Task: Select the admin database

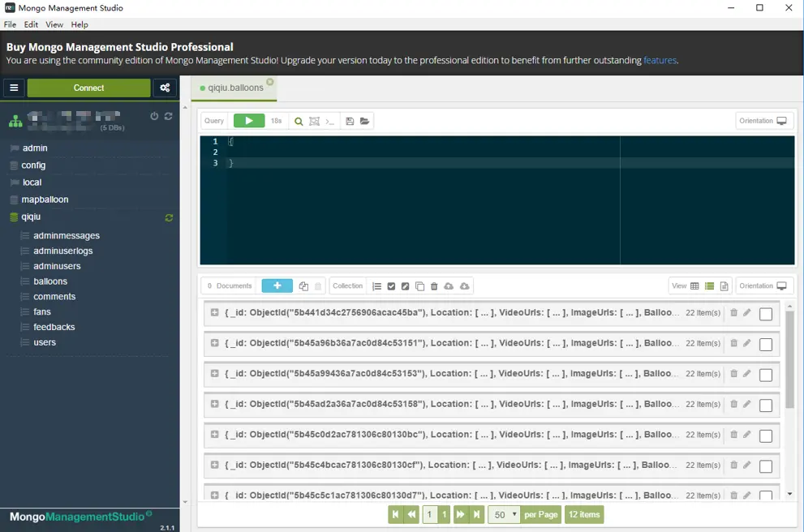Action: [35, 148]
